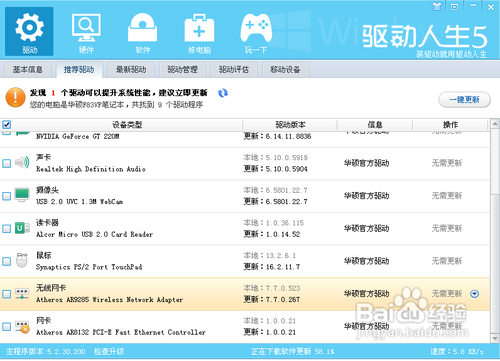Image resolution: width=500 pixels, height=361 pixels.
Task: Click the 操作 column header
Action: coord(450,125)
